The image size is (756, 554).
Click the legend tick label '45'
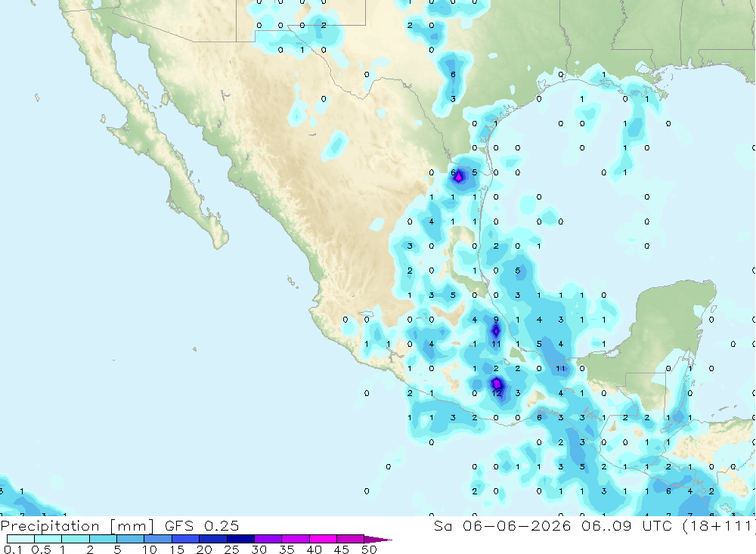[342, 549]
